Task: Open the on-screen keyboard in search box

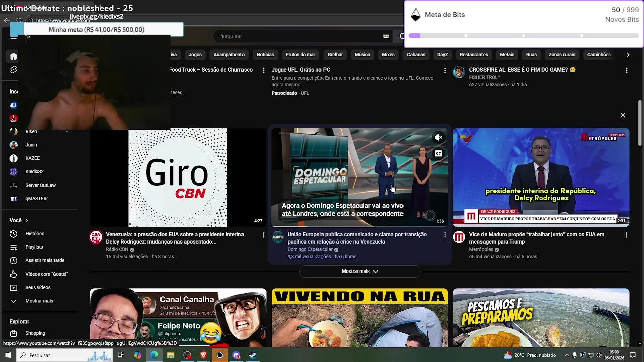Action: click(386, 36)
